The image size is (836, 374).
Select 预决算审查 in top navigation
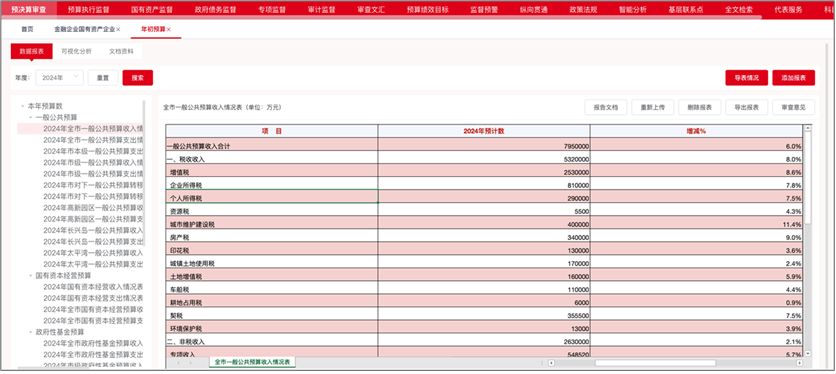[28, 9]
